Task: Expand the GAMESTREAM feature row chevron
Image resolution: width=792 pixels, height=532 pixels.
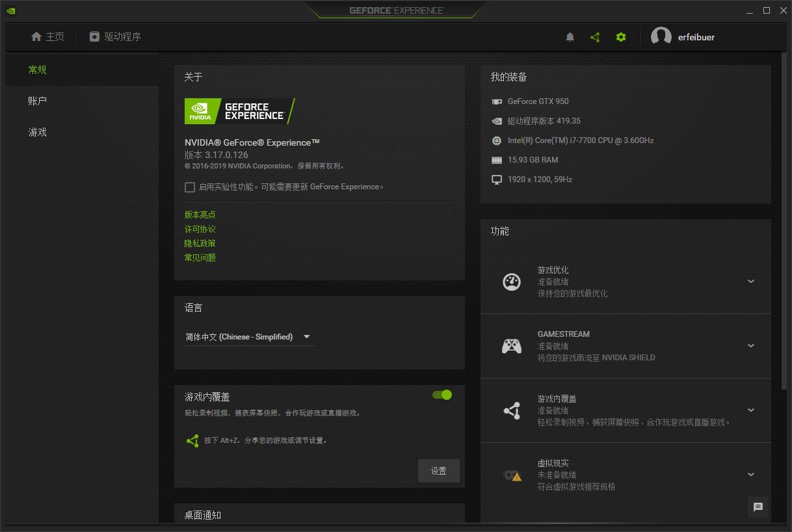Action: tap(751, 346)
